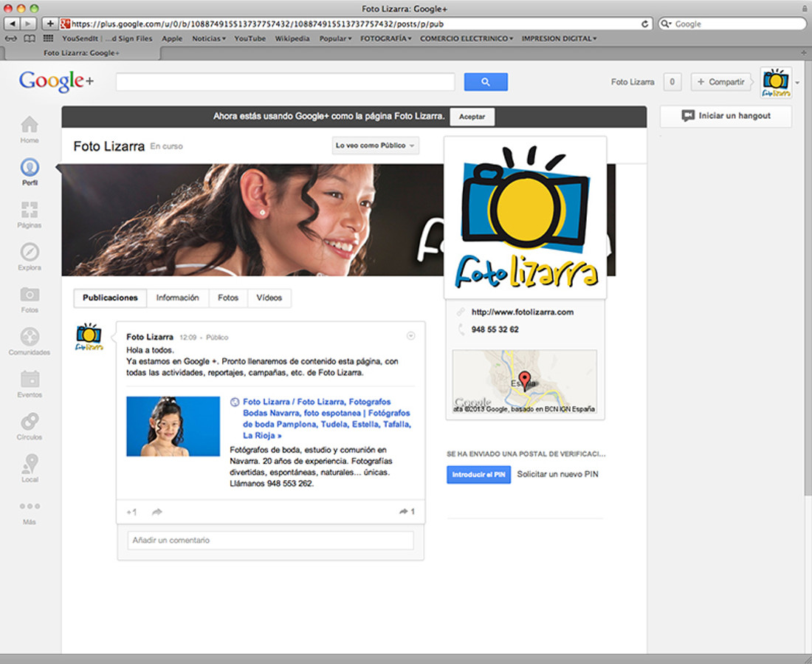Click the Safari back arrow

pos(12,24)
